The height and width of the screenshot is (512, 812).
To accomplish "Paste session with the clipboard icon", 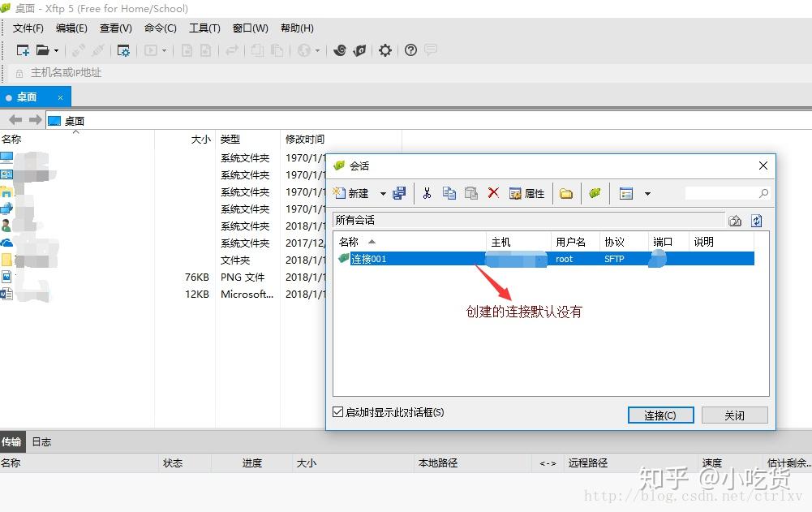I will (470, 193).
